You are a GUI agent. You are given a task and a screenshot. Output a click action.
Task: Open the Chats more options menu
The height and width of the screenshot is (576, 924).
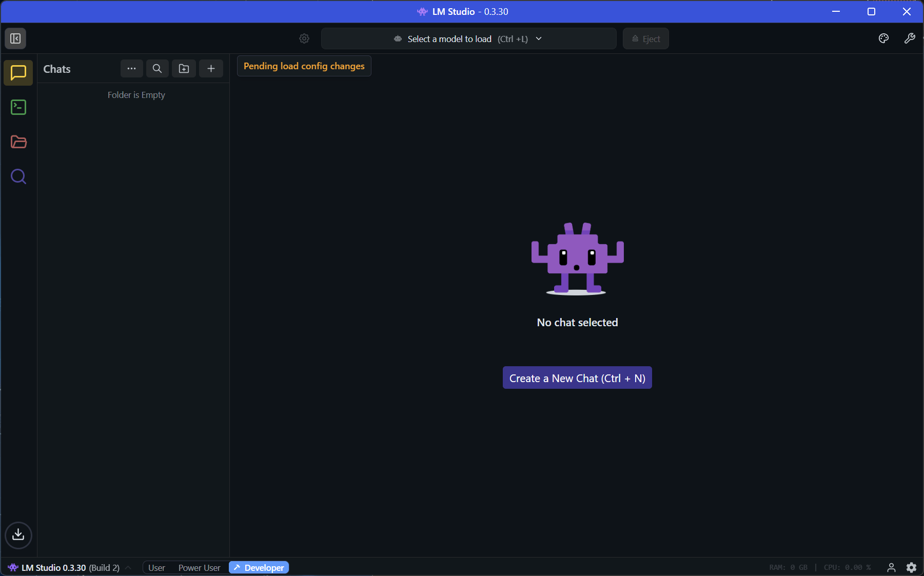132,69
